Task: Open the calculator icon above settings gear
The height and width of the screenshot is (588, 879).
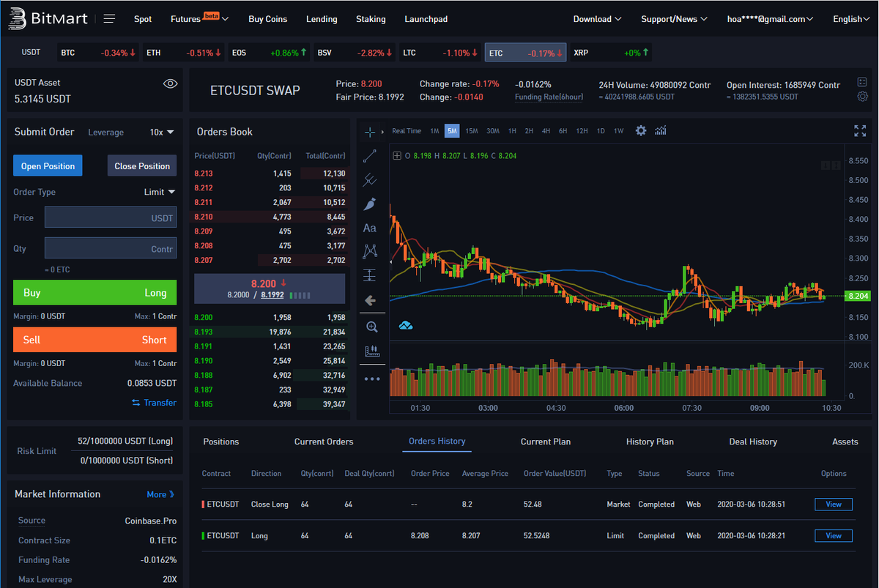Action: (862, 82)
